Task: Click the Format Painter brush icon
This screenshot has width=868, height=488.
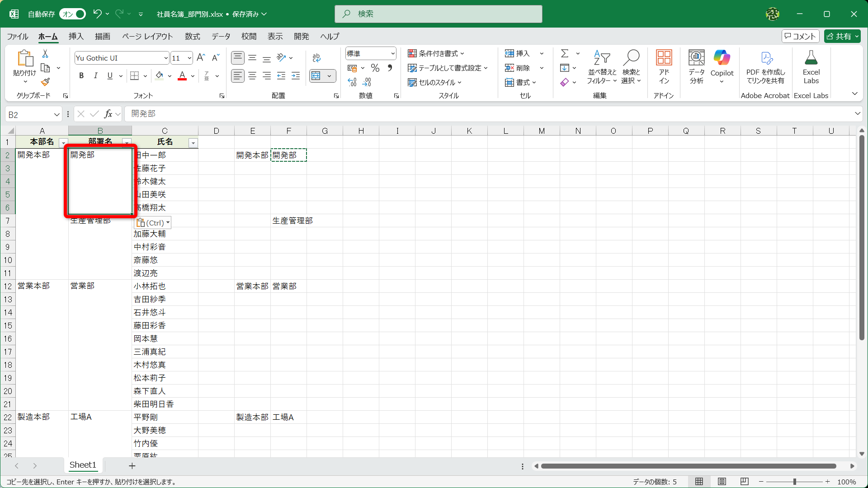Action: 45,82
